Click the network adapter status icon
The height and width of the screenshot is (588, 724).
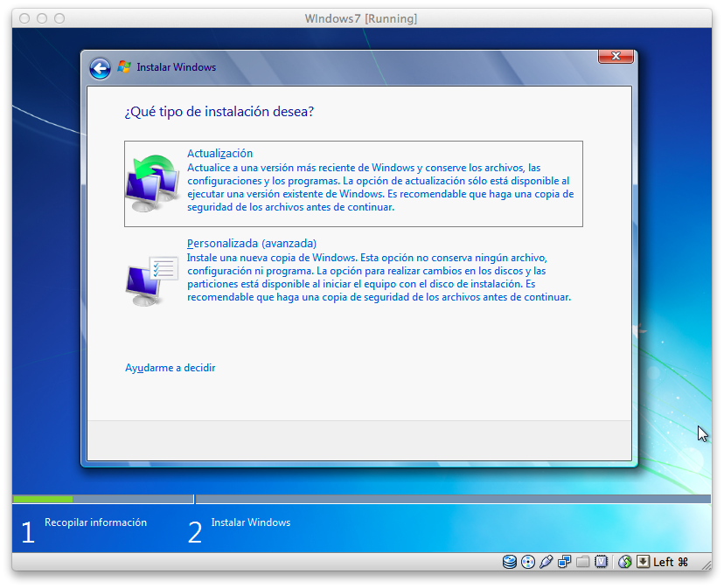point(626,562)
